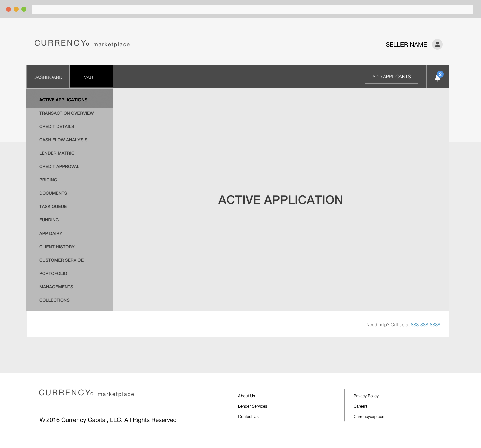Open the Credit Approval section
This screenshot has width=481, height=448.
click(59, 166)
